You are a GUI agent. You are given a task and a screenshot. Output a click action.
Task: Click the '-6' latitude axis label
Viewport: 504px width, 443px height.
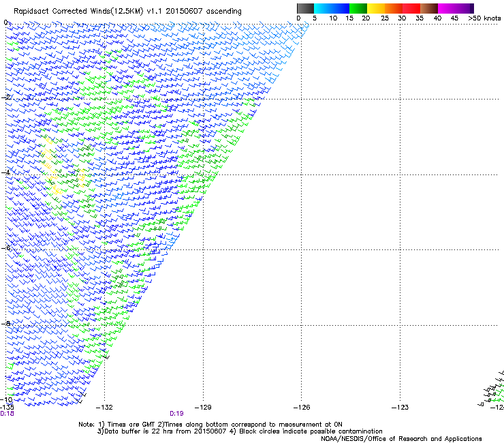[x=6, y=247]
